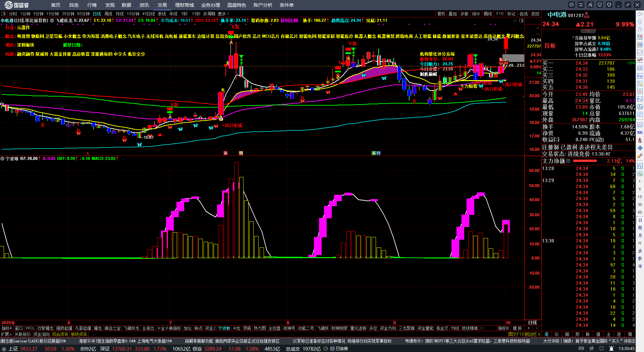The width and height of the screenshot is (644, 352).
Task: Click the 标记 mark option
Action: (511, 14)
